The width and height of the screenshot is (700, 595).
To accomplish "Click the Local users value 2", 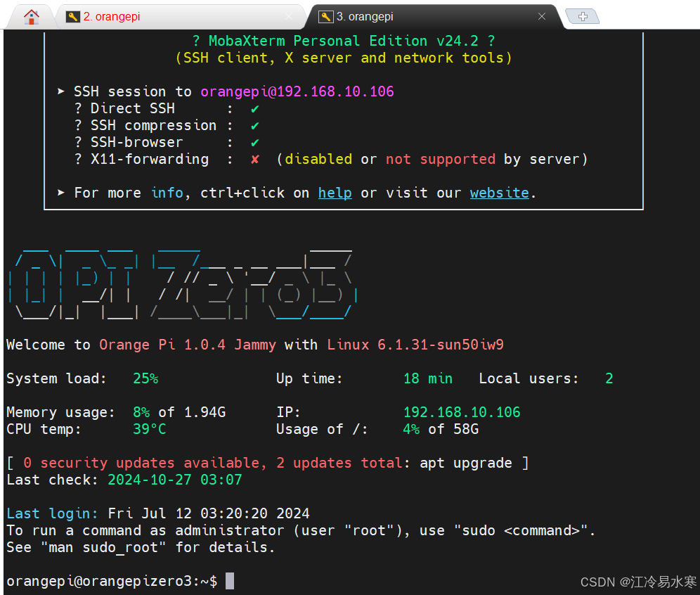I will coord(609,379).
